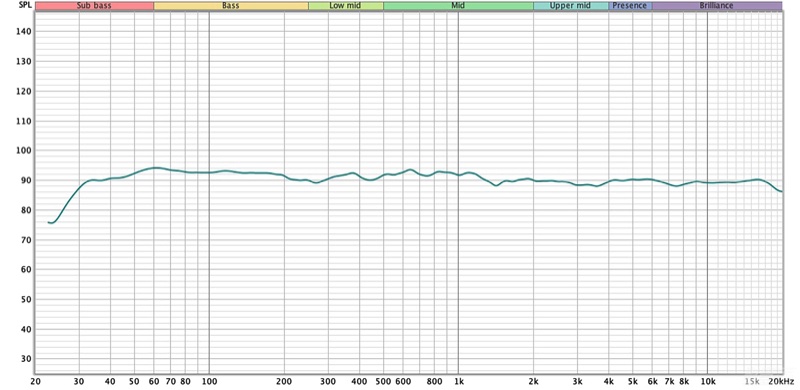Click the 140 dB level label
800x390 pixels.
[x=24, y=32]
